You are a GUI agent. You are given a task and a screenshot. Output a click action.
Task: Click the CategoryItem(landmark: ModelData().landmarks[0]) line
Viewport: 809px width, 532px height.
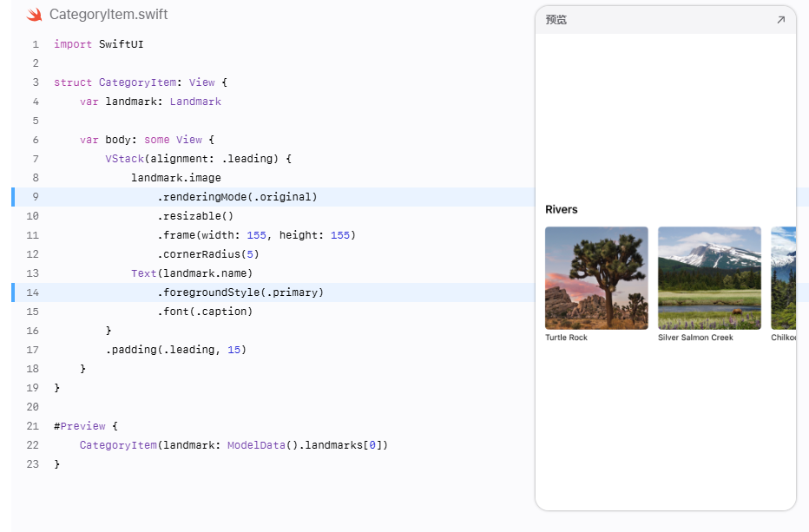click(x=233, y=445)
